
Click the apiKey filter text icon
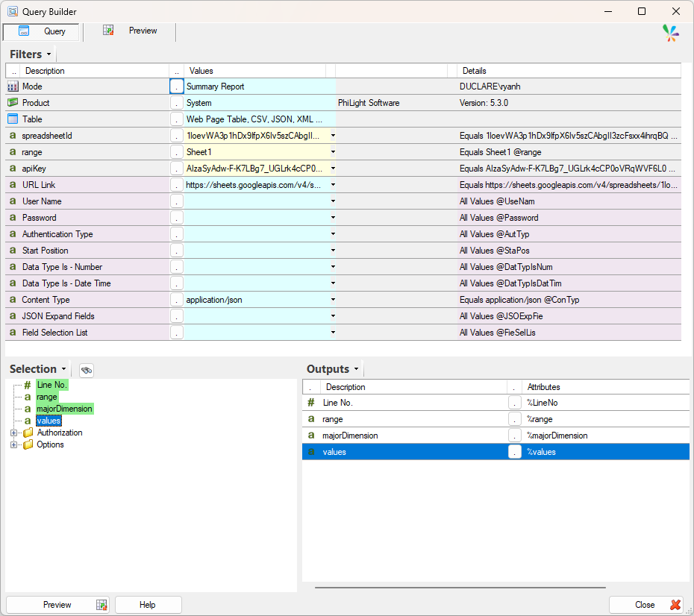[x=13, y=169]
